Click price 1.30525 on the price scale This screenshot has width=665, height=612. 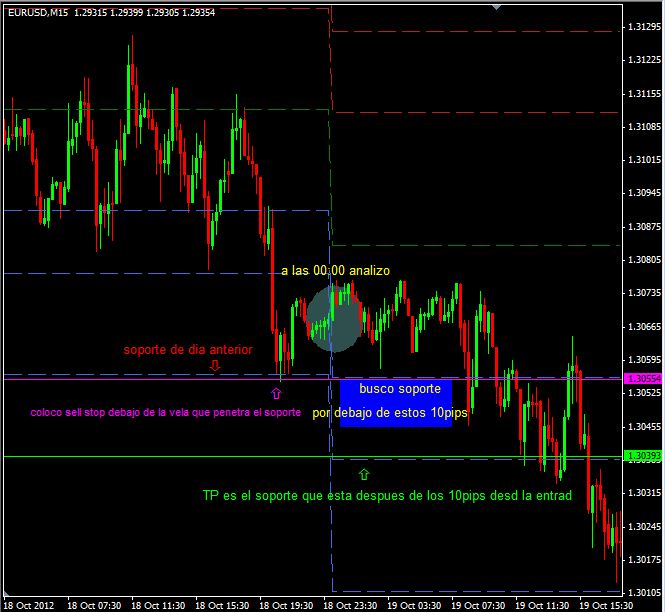click(644, 393)
